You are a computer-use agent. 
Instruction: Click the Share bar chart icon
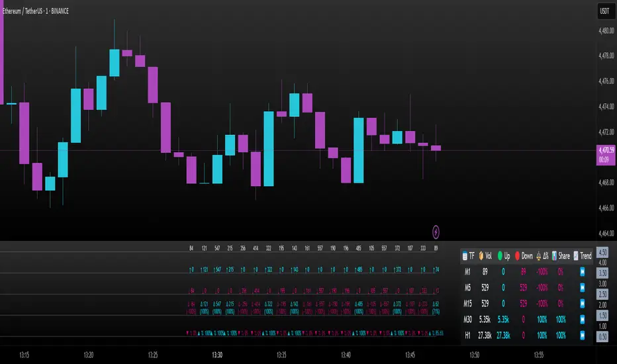click(554, 255)
